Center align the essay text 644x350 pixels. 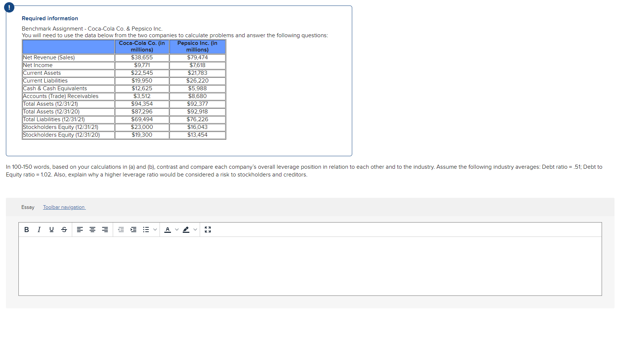[92, 230]
